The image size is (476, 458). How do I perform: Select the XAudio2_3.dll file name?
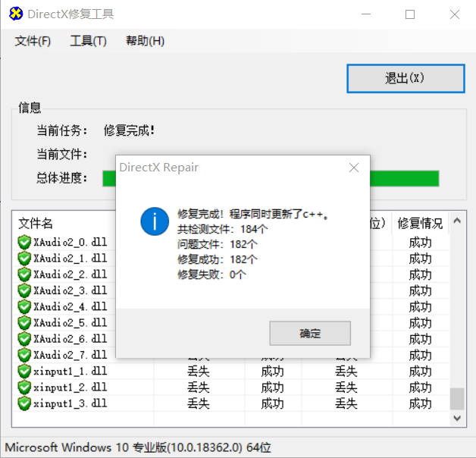[70, 290]
